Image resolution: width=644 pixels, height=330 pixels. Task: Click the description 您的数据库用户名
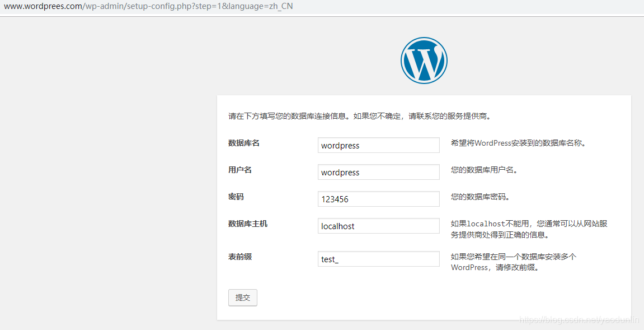click(484, 170)
